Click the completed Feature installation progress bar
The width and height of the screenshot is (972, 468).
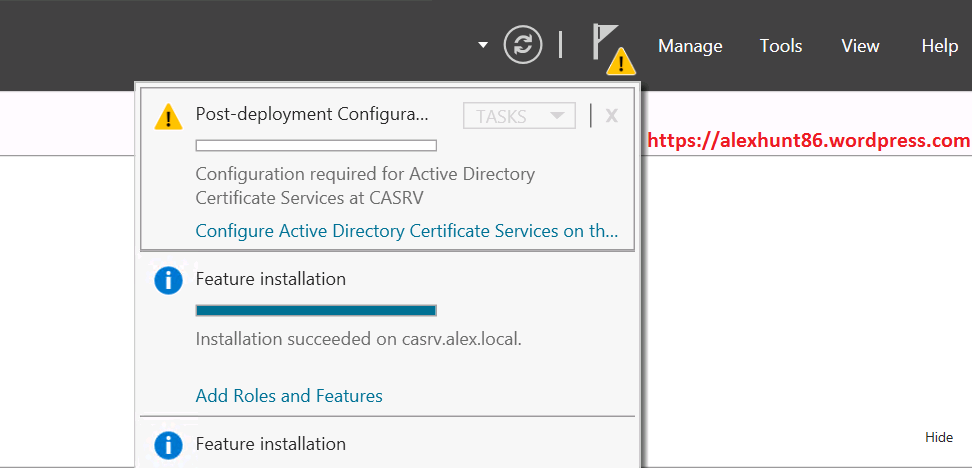(x=316, y=310)
